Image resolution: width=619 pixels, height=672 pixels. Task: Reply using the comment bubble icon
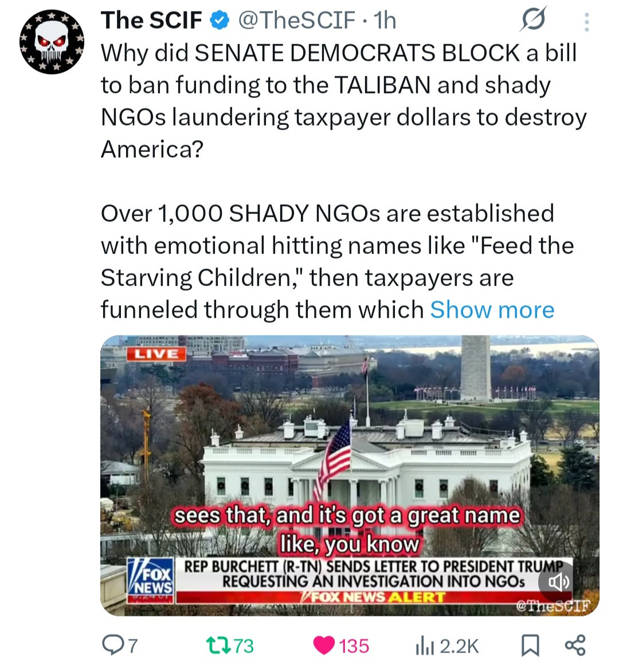[112, 646]
